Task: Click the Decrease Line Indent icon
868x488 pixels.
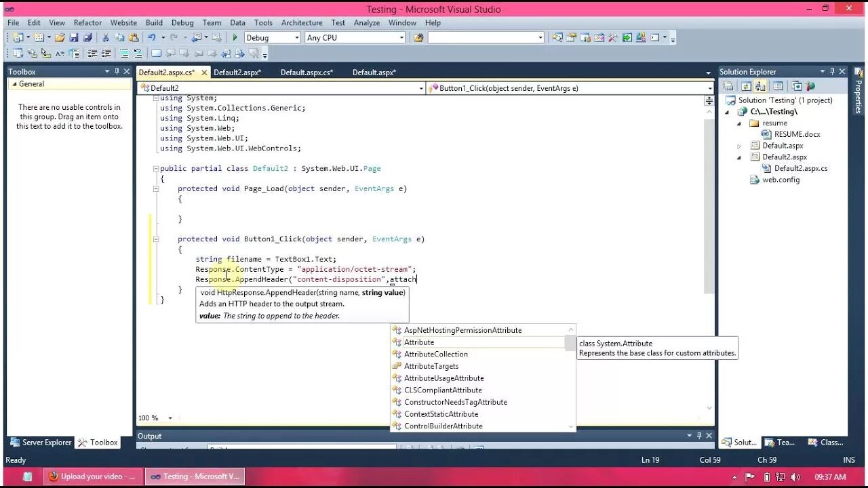Action: point(92,54)
